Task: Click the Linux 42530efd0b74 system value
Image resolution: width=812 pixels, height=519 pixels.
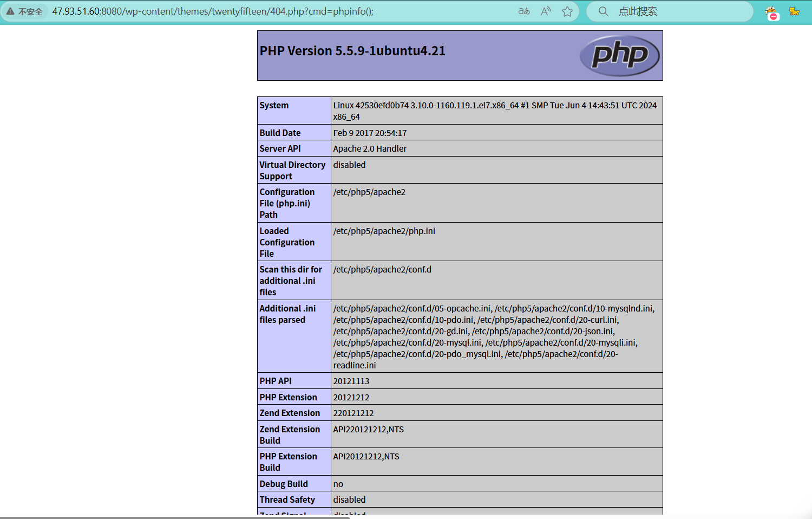Action: pyautogui.click(x=495, y=111)
